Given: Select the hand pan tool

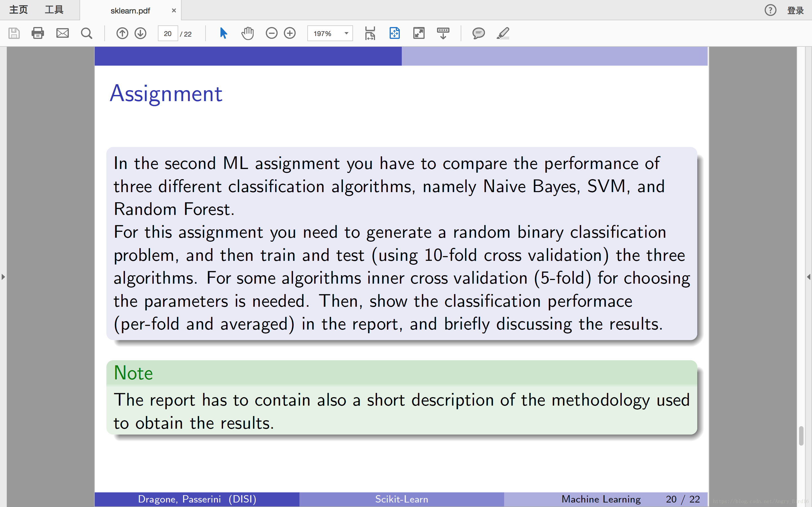Looking at the screenshot, I should pyautogui.click(x=248, y=33).
